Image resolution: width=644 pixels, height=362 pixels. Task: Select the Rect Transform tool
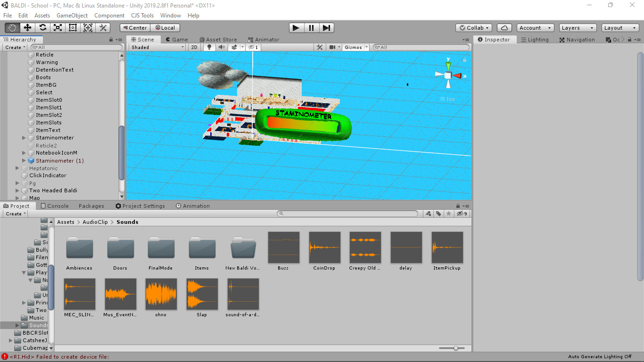(x=73, y=27)
